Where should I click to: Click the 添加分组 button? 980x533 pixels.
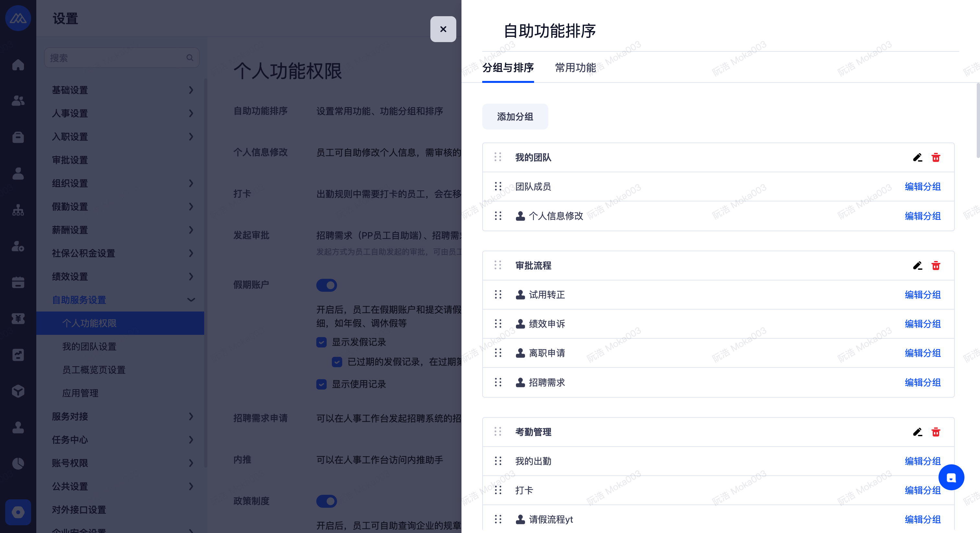515,117
